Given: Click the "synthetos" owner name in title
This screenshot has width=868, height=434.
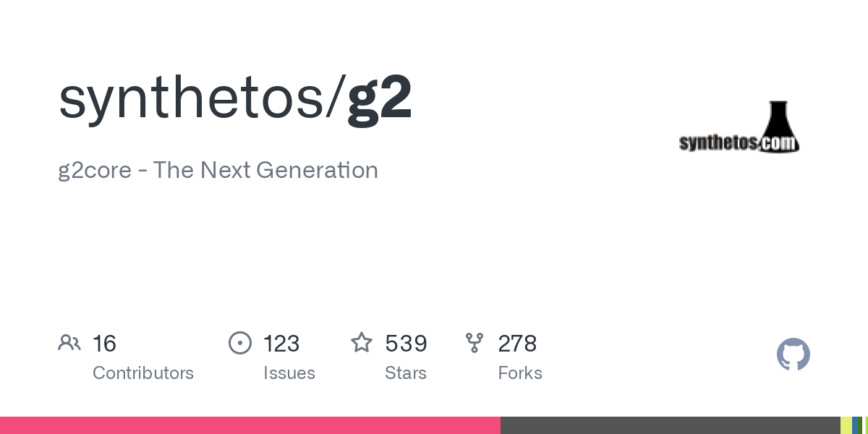Looking at the screenshot, I should [193, 98].
